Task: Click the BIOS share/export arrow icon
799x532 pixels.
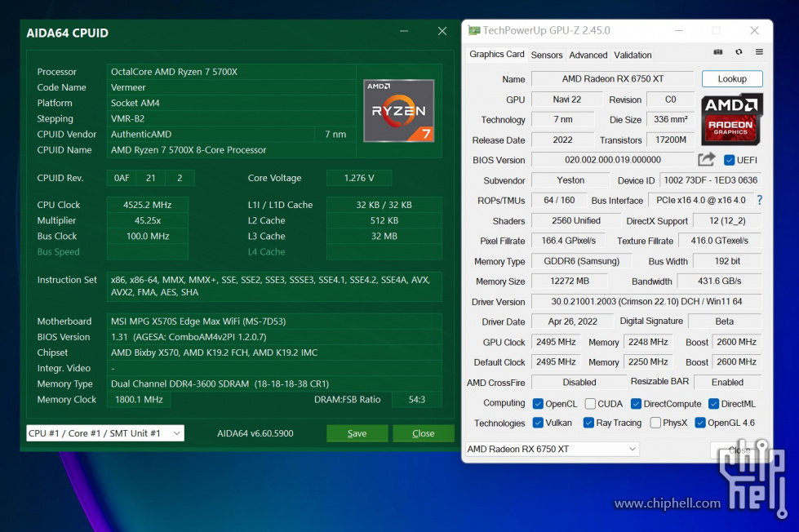Action: click(706, 159)
